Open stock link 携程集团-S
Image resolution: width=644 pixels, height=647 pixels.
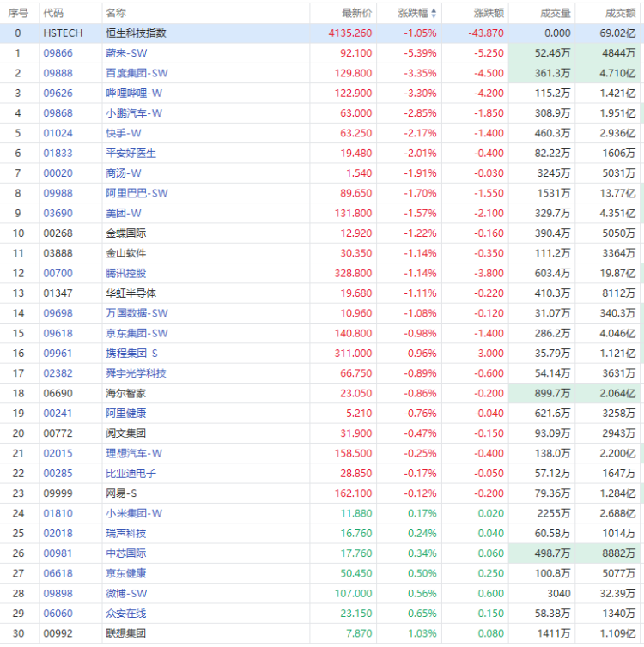pyautogui.click(x=131, y=354)
